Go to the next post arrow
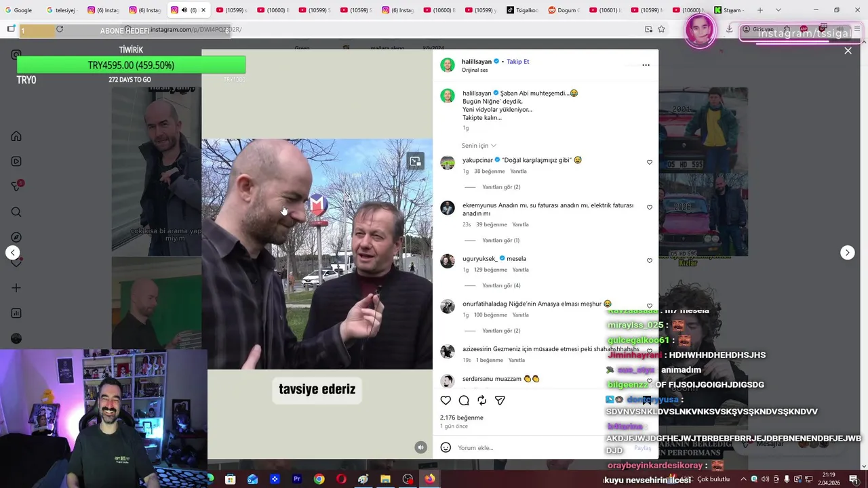This screenshot has height=488, width=868. [x=847, y=252]
